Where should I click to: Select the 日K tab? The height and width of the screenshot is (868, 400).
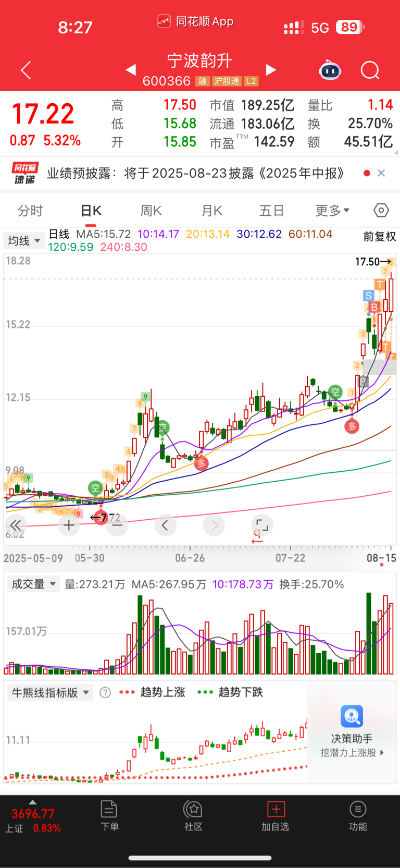(x=91, y=211)
